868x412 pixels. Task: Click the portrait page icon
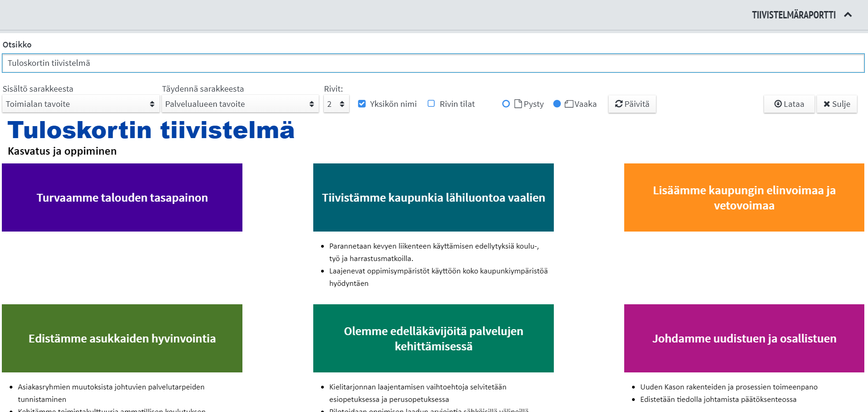pos(518,104)
